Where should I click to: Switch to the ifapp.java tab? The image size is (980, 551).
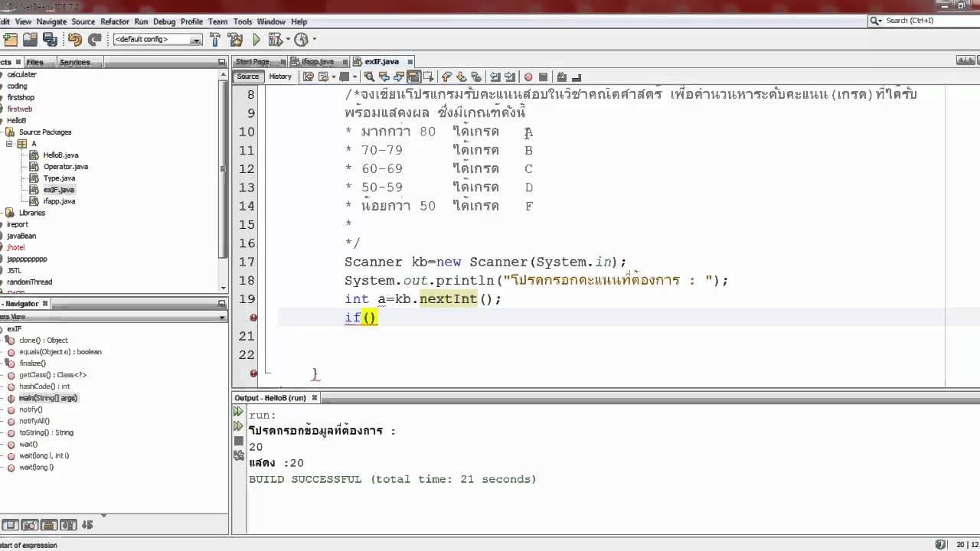pos(318,62)
